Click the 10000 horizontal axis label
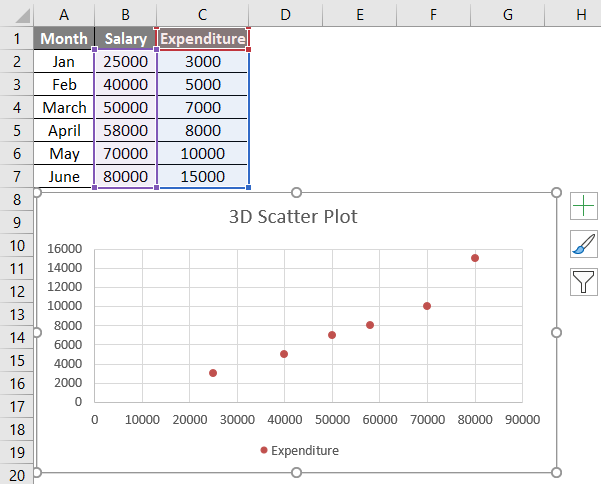 point(142,420)
